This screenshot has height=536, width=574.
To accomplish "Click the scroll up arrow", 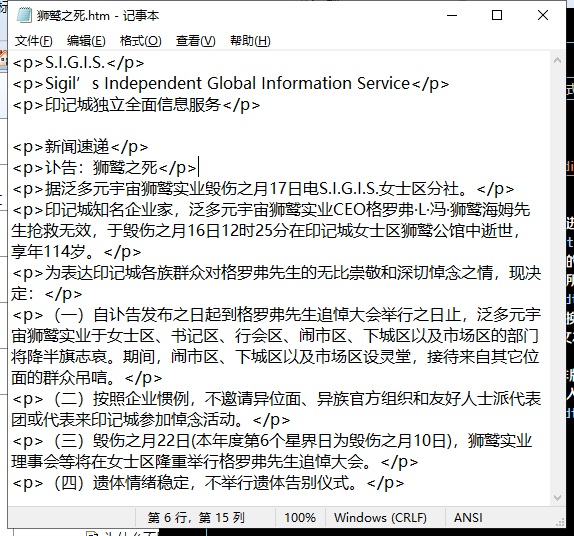I will coord(557,61).
